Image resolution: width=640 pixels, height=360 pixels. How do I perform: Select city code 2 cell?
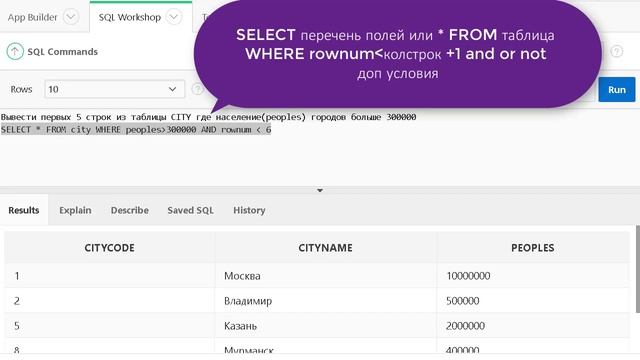click(x=109, y=301)
